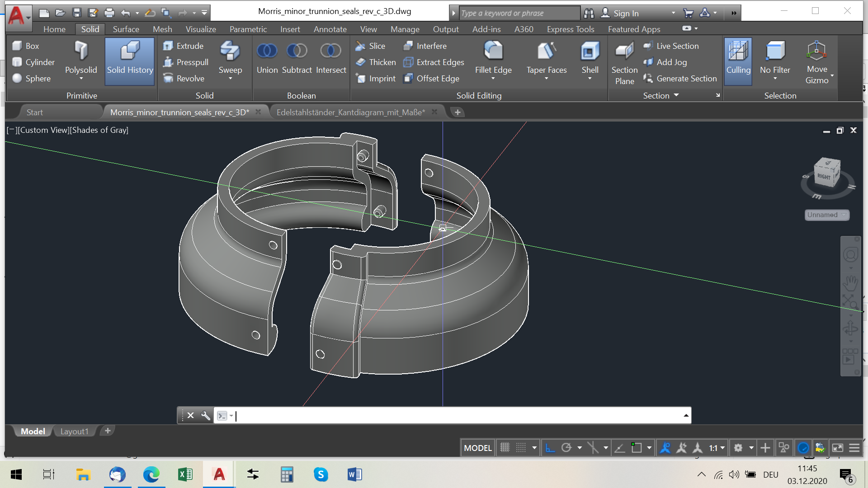Screen dimensions: 868x488
Task: Select the Cylinder primitive tool
Action: [x=33, y=62]
